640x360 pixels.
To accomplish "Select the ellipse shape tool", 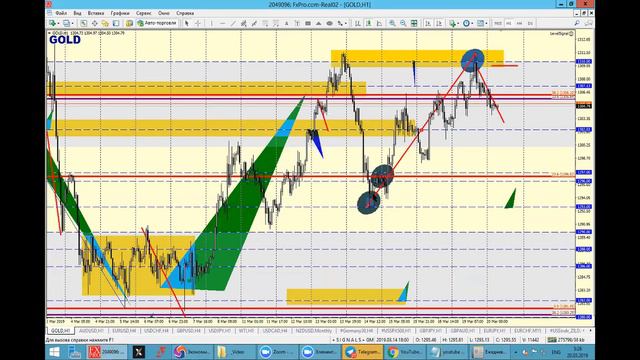I will pyautogui.click(x=329, y=23).
